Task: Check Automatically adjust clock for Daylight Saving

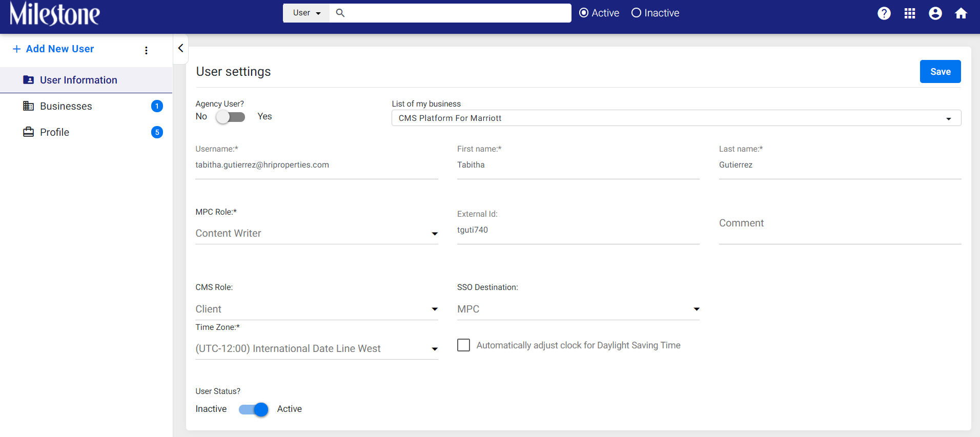Action: tap(463, 345)
